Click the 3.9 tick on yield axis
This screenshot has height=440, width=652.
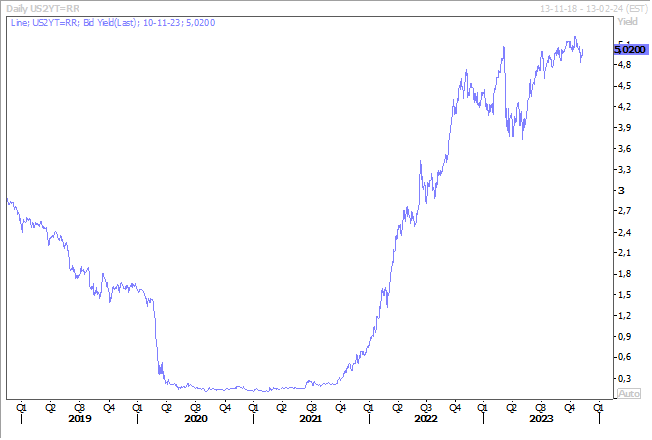pos(625,127)
